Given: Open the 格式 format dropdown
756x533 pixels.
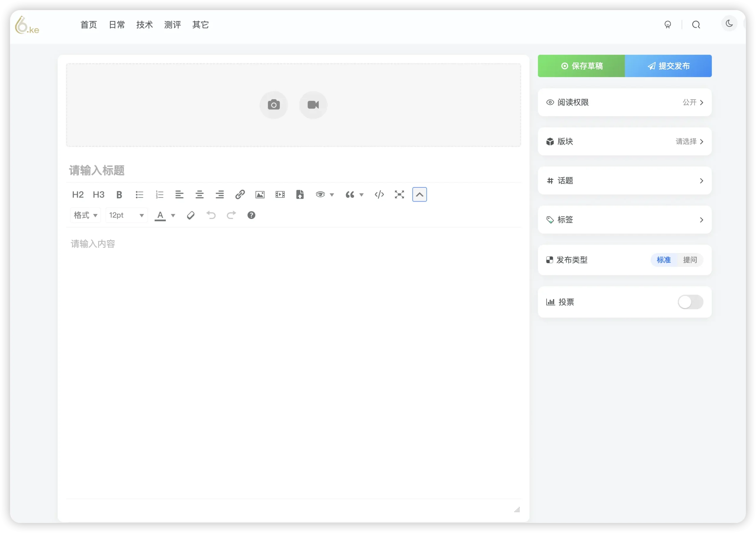Looking at the screenshot, I should coord(85,215).
